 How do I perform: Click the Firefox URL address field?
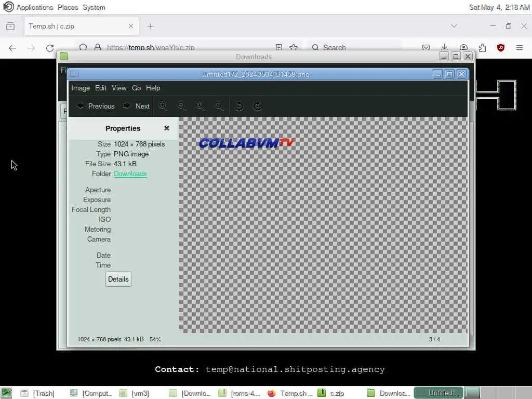pyautogui.click(x=188, y=47)
